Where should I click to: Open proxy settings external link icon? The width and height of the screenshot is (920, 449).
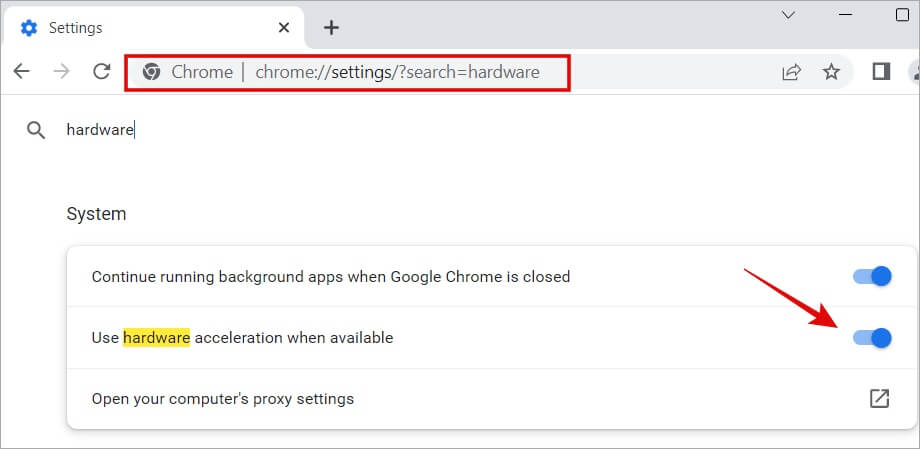(879, 399)
